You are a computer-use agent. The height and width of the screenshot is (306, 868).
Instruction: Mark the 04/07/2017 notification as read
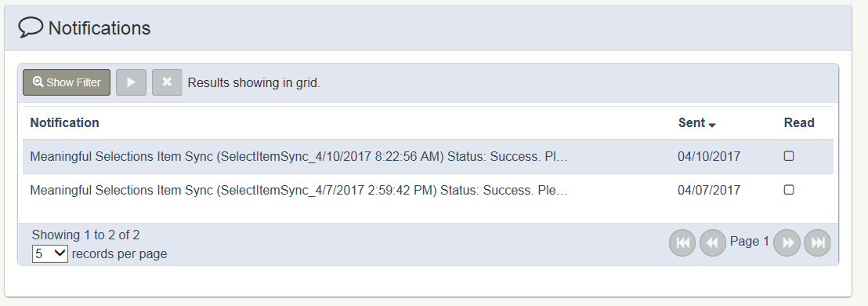pyautogui.click(x=789, y=190)
